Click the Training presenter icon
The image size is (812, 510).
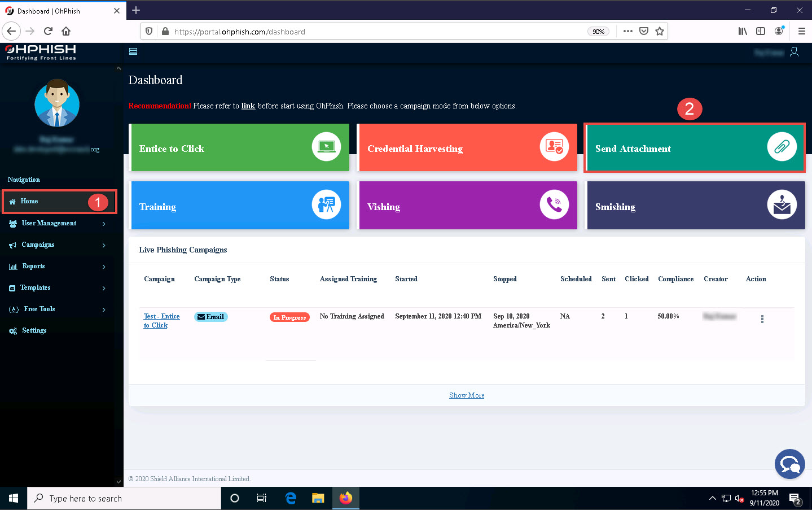coord(326,204)
